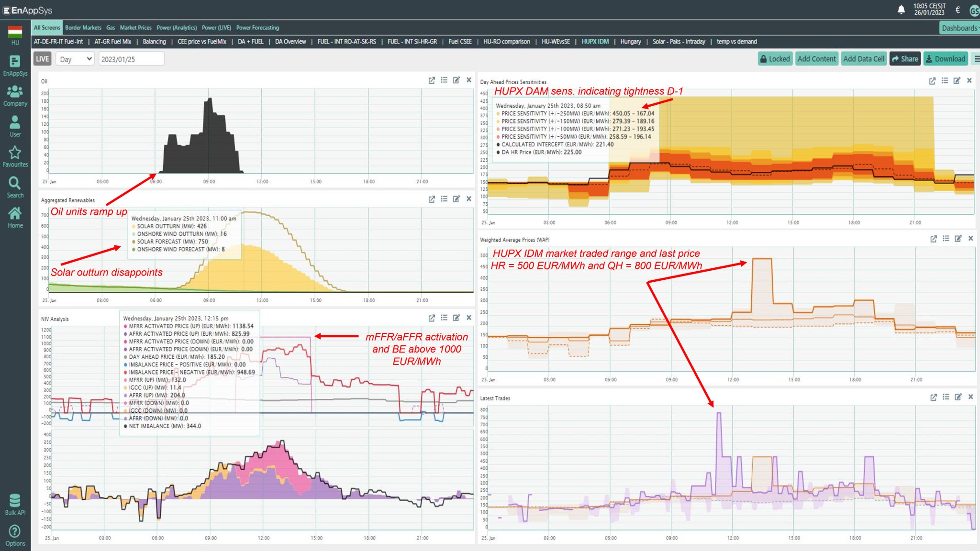
Task: Open Power (LIVE) tab
Action: tap(216, 28)
